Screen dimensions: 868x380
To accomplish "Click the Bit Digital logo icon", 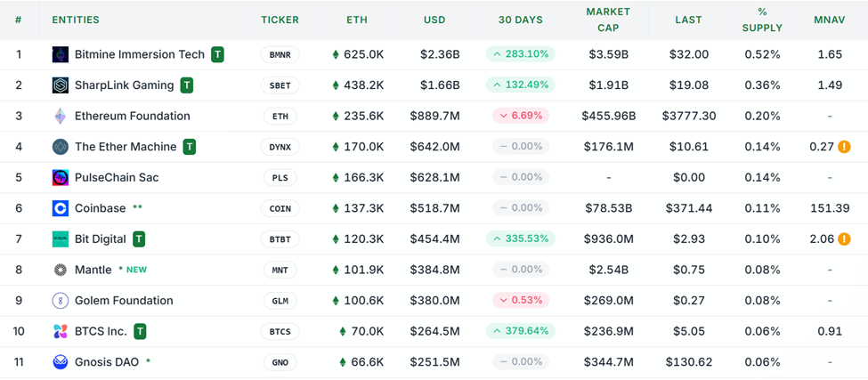I will point(60,239).
